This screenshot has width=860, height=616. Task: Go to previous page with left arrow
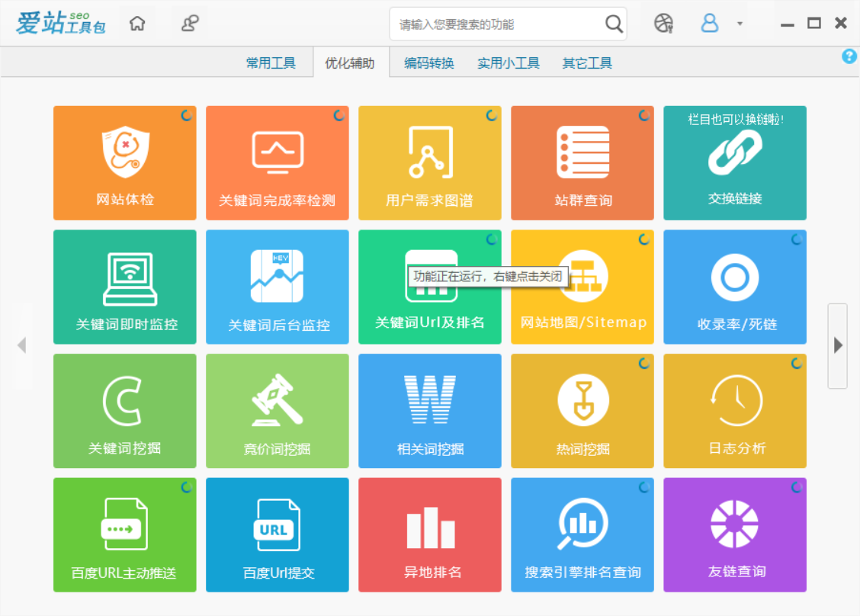[x=22, y=345]
